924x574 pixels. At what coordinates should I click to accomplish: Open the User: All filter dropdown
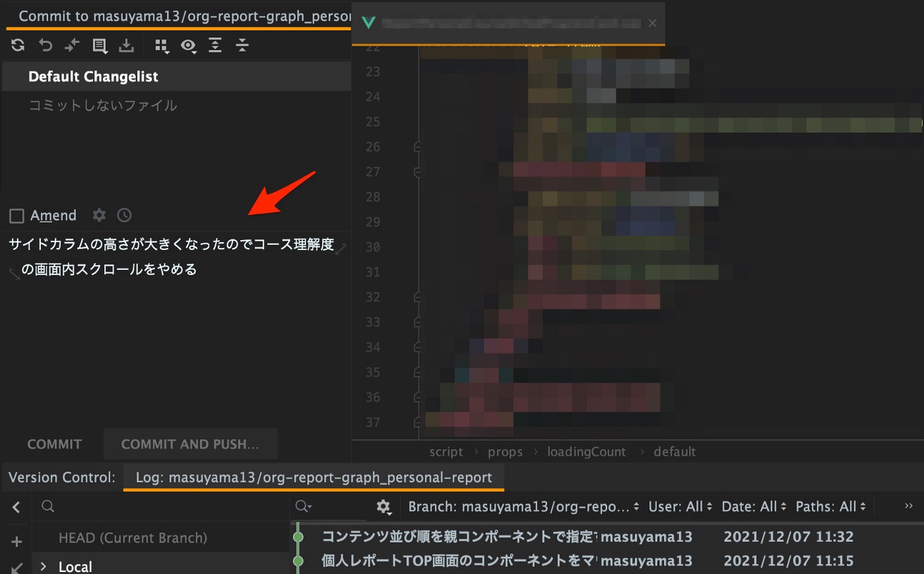[680, 507]
